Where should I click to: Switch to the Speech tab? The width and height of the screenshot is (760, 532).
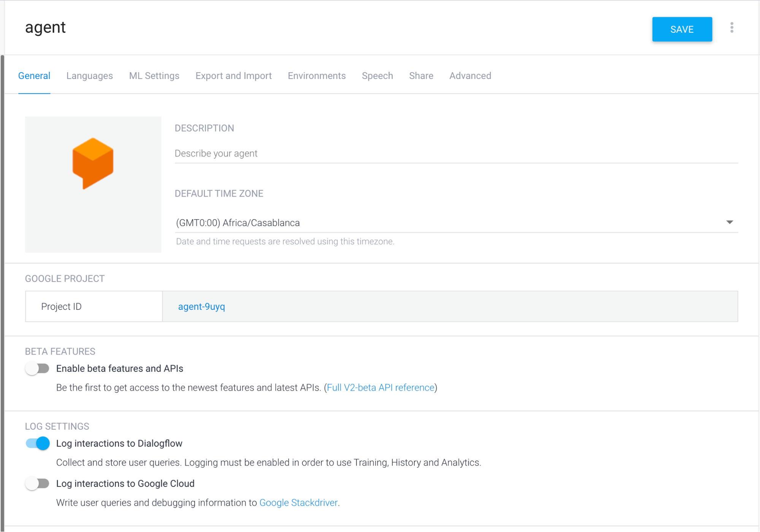[377, 76]
